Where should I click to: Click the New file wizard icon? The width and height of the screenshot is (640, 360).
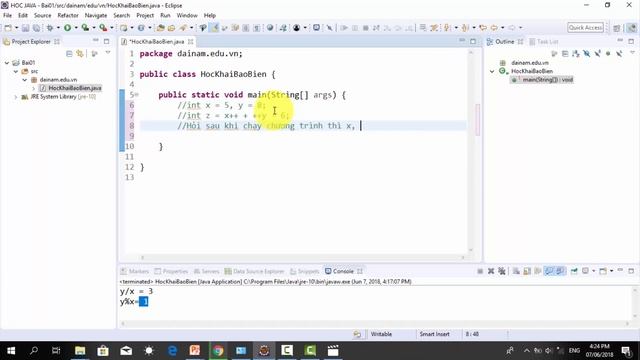[8, 28]
